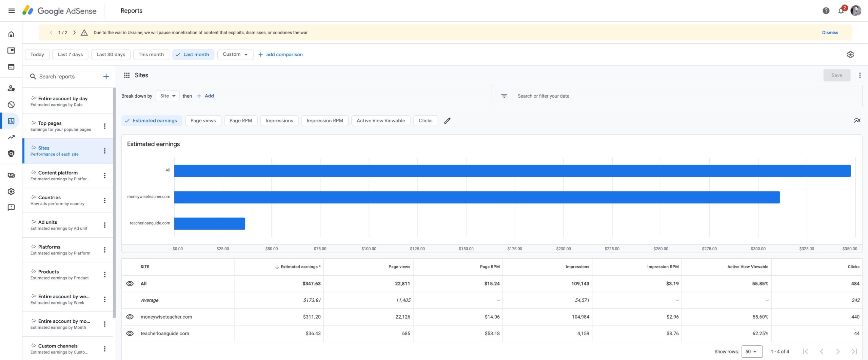Open options menu for Content platform report

[105, 176]
